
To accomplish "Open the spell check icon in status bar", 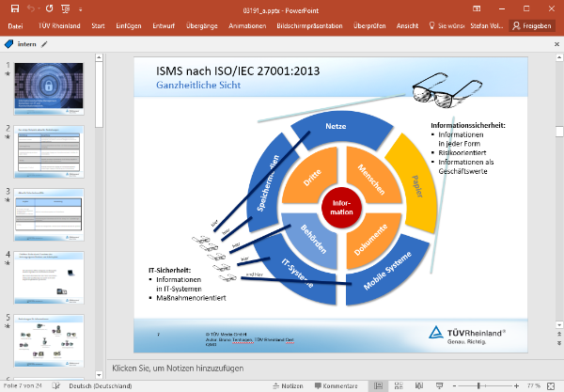I will (x=57, y=385).
